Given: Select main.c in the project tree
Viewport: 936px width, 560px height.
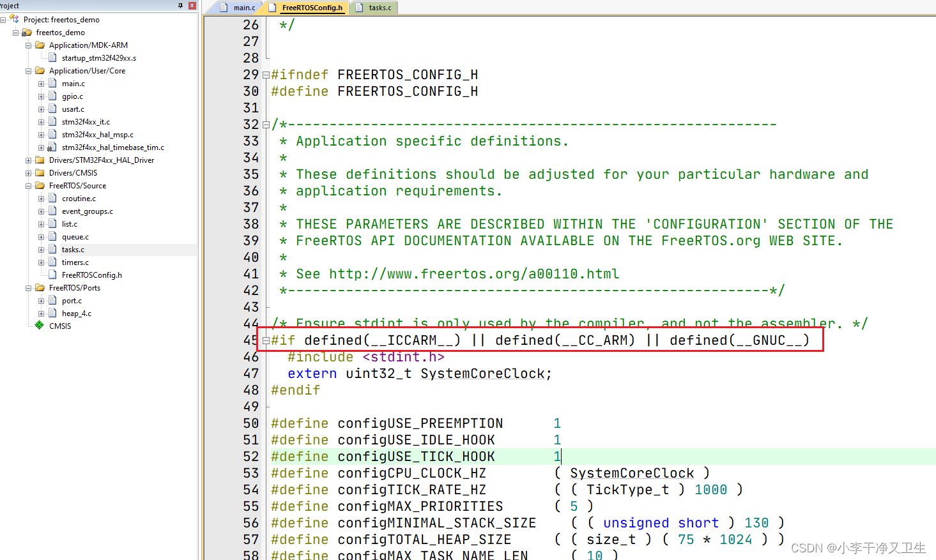Looking at the screenshot, I should pos(73,84).
